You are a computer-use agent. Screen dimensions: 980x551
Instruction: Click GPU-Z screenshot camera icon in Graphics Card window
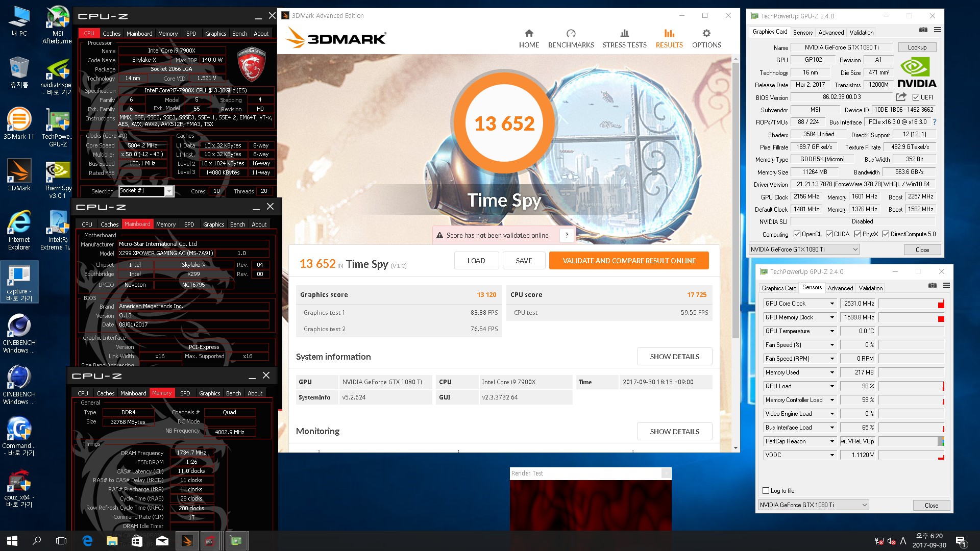click(923, 30)
